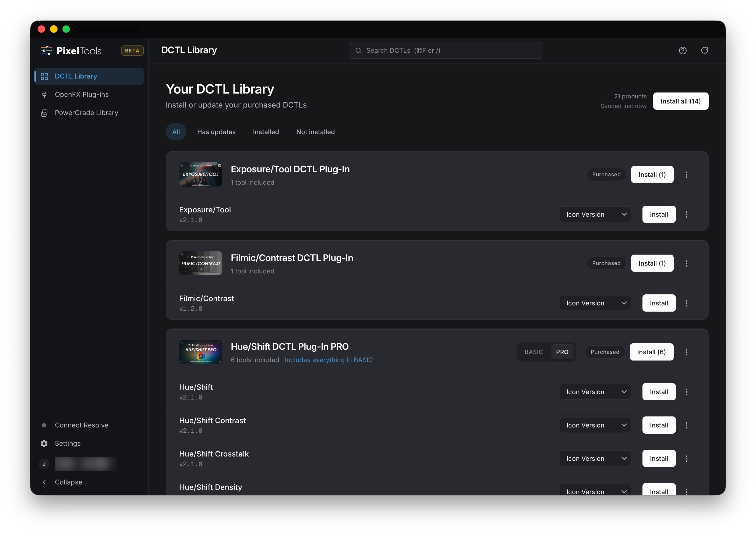Image resolution: width=756 pixels, height=535 pixels.
Task: Install the Filmic/Contrast v1.2.0 tool
Action: click(659, 303)
